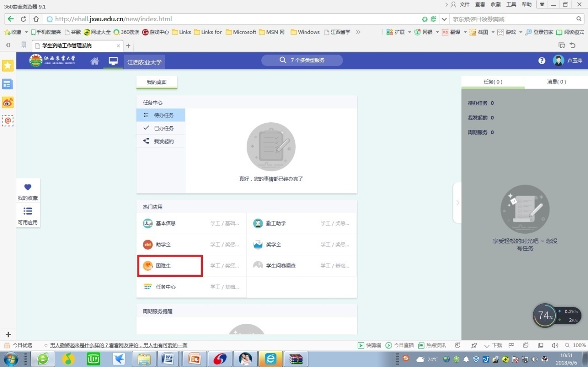Viewport: 588px width, 367px height.
Task: Open the user avatar for 卢玉萍
Action: point(558,61)
